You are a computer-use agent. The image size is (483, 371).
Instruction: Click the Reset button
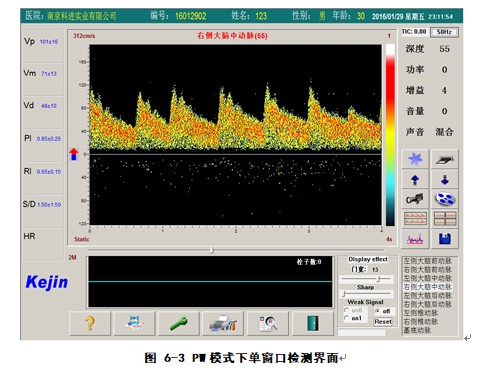pos(383,322)
